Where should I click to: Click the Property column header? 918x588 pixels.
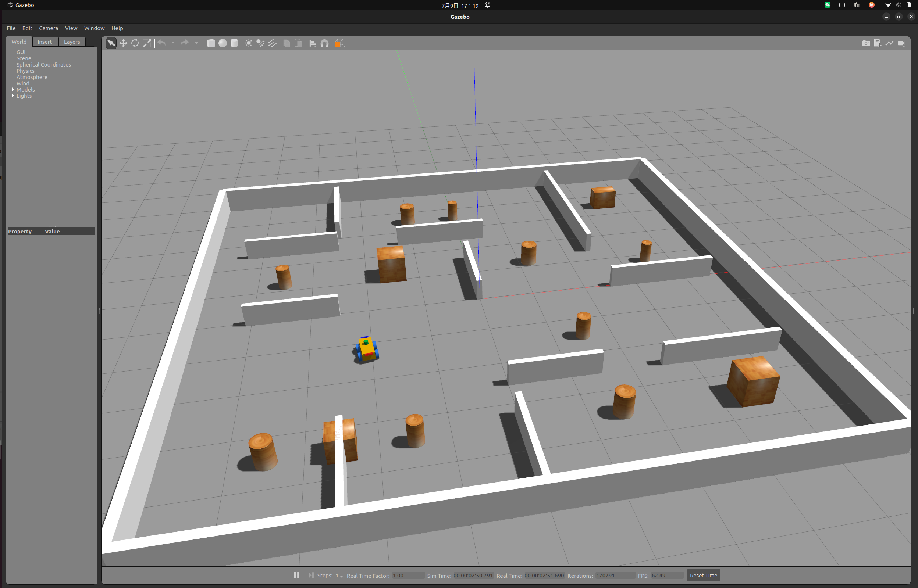click(x=20, y=232)
